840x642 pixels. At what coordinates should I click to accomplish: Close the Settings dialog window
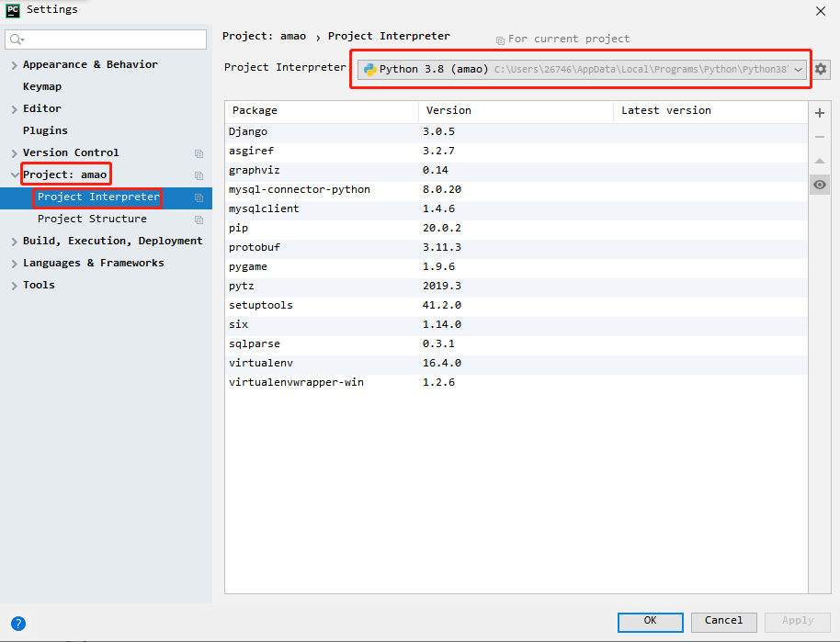(x=820, y=11)
